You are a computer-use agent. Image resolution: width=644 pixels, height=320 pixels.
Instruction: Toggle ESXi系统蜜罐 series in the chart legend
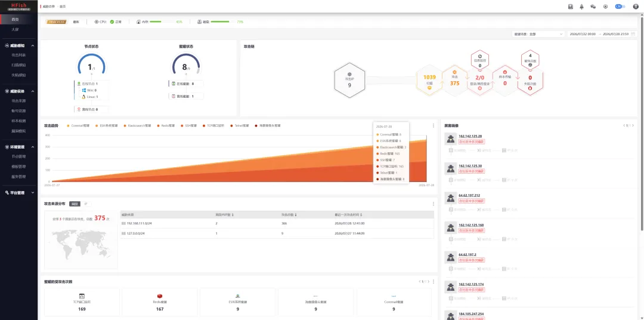pos(106,125)
